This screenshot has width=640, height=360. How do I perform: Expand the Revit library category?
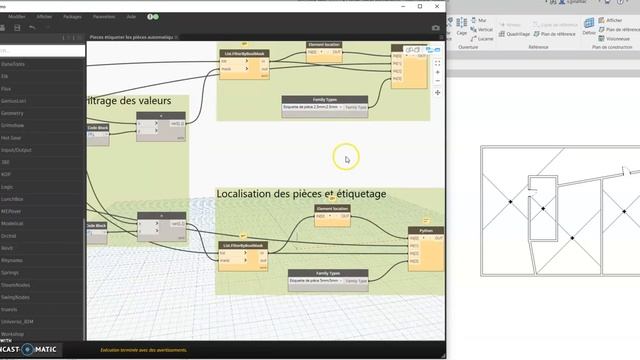click(7, 248)
